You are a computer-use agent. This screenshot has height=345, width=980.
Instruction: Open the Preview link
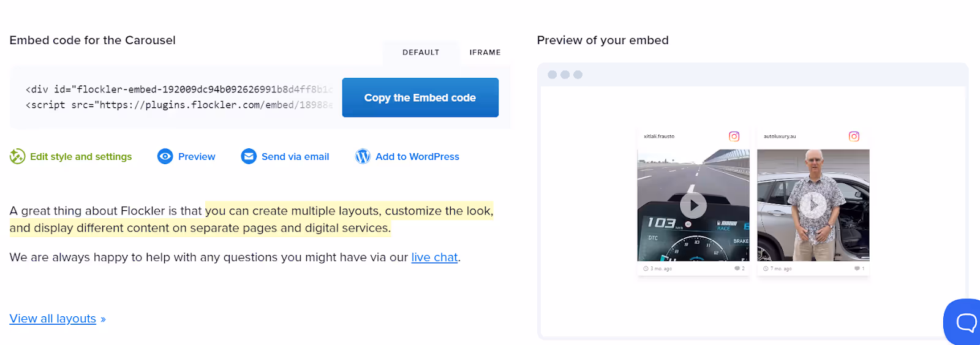[x=197, y=156]
